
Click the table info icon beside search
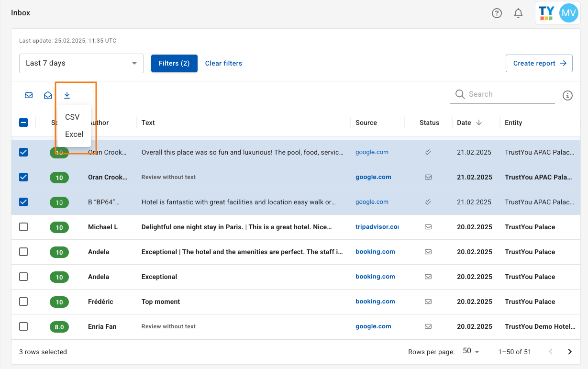point(567,95)
